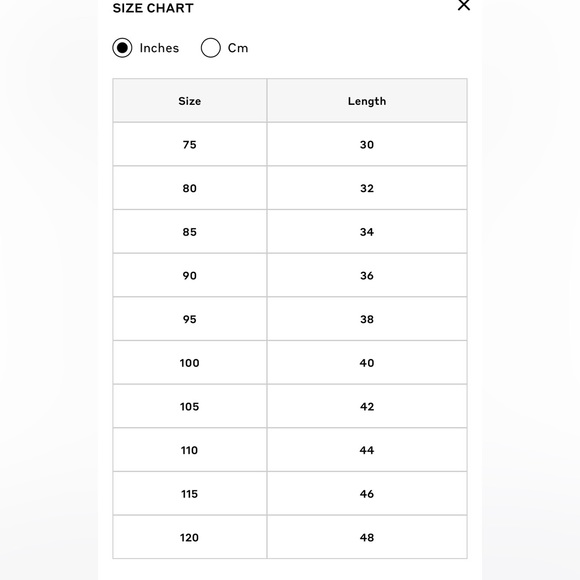The width and height of the screenshot is (580, 580).
Task: Click the size 110 cell
Action: (x=190, y=450)
